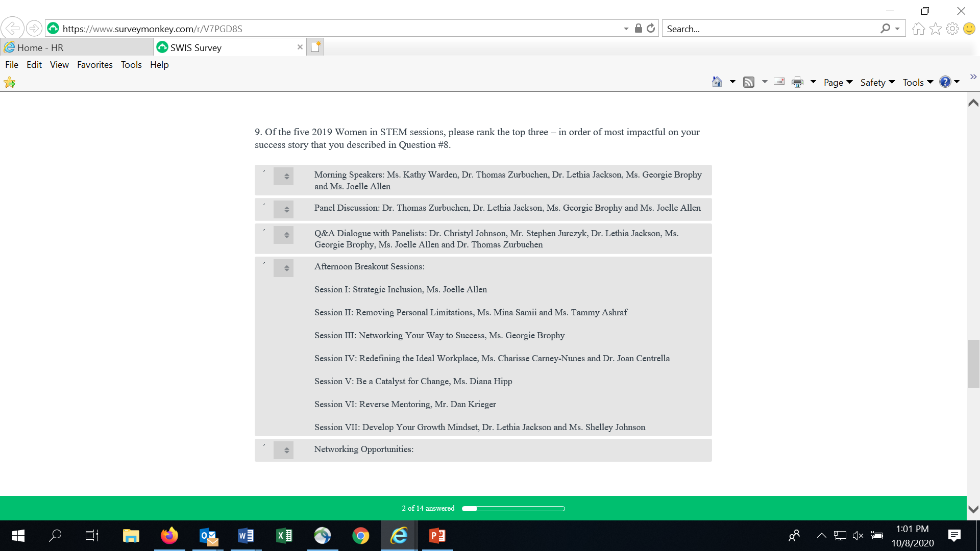The image size is (980, 551).
Task: Open the Favorites menu
Action: point(95,65)
